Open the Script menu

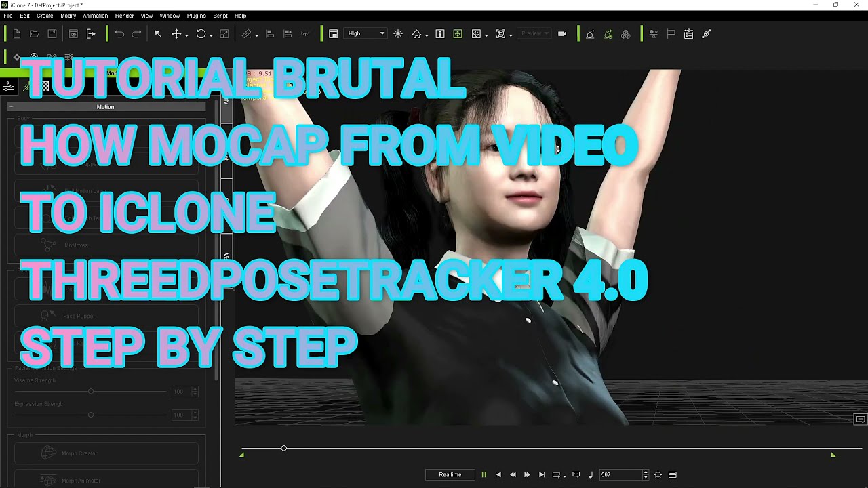220,16
